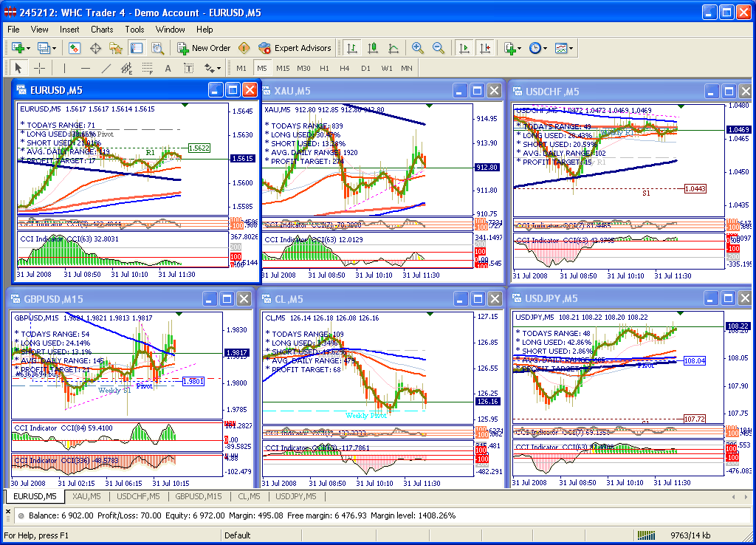Open the MetaEditor yellow diamond icon

click(244, 48)
